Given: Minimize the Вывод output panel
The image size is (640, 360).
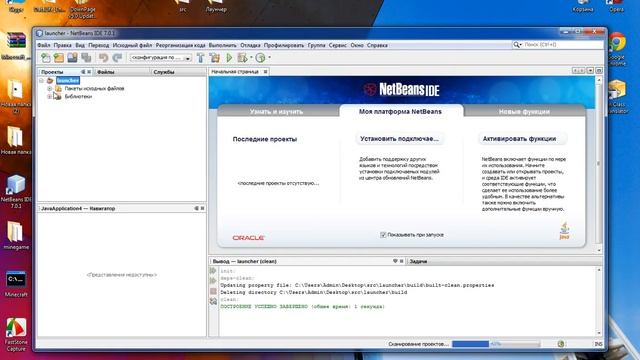Looking at the screenshot, I should [395, 261].
